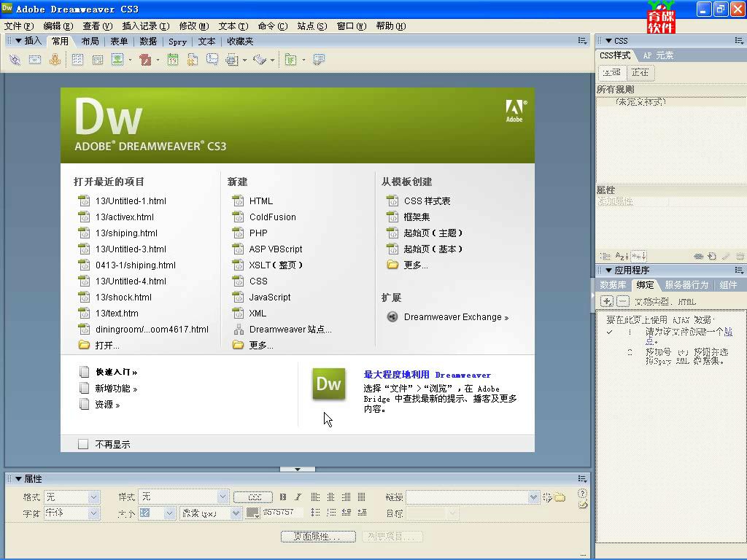
Task: Open the text color swatch picker
Action: (x=252, y=513)
